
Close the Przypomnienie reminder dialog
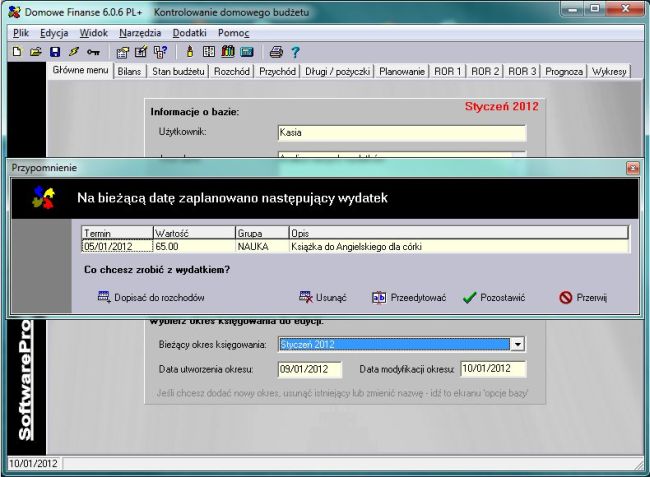coord(633,168)
